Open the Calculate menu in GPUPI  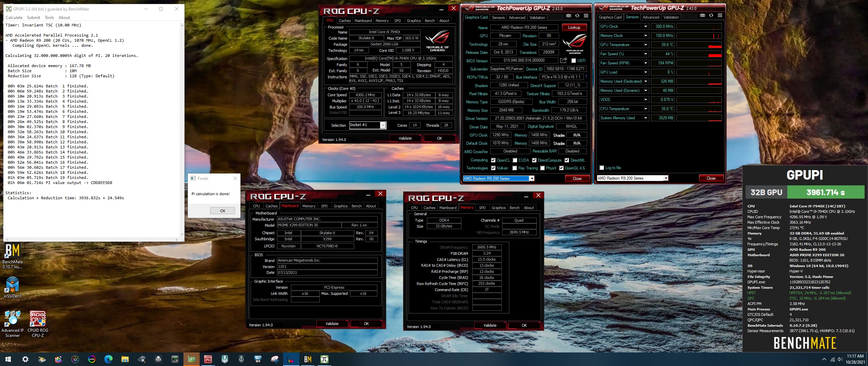pyautogui.click(x=14, y=18)
